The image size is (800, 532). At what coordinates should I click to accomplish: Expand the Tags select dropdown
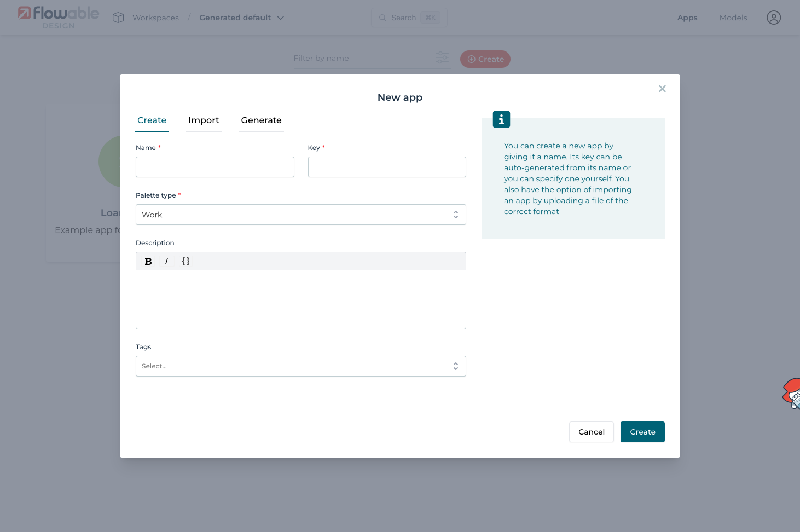(x=300, y=366)
